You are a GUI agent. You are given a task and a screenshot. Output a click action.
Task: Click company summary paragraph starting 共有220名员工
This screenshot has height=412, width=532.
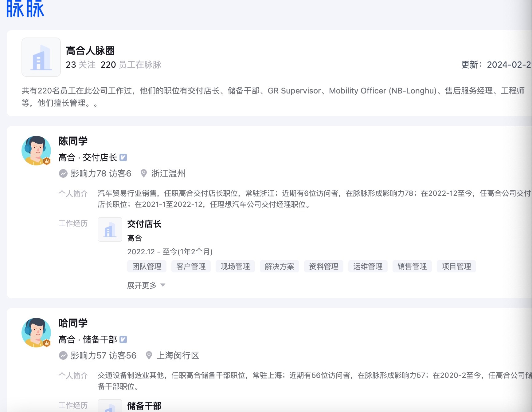click(x=273, y=97)
